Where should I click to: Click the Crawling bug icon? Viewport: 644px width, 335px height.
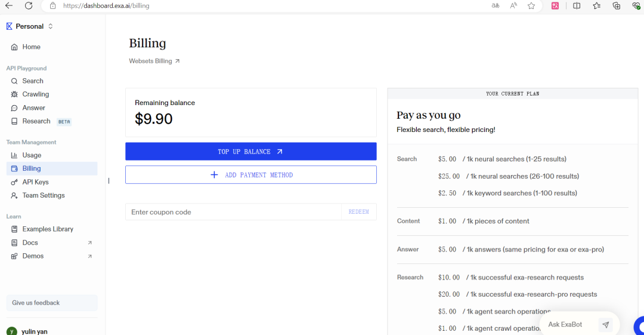pos(14,94)
